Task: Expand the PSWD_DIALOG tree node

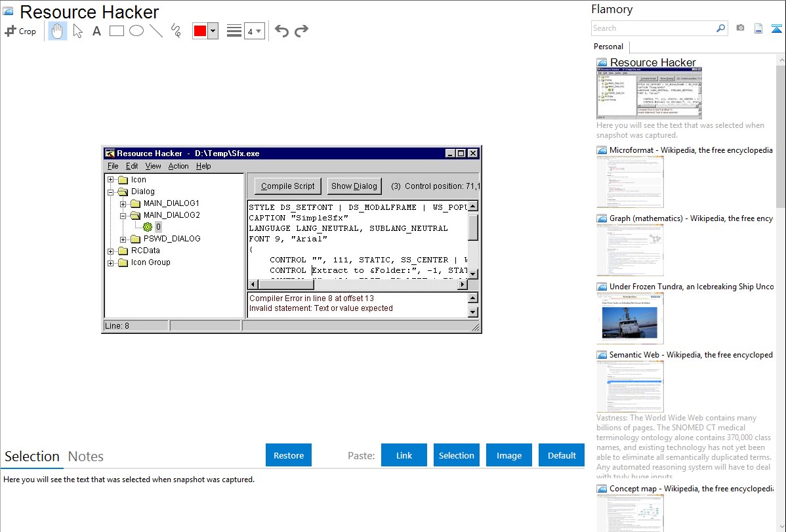Action: pyautogui.click(x=123, y=239)
